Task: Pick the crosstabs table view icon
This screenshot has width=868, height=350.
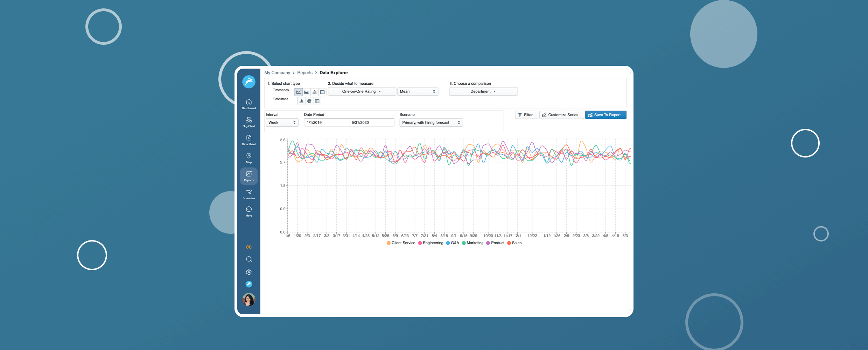Action: (x=317, y=101)
